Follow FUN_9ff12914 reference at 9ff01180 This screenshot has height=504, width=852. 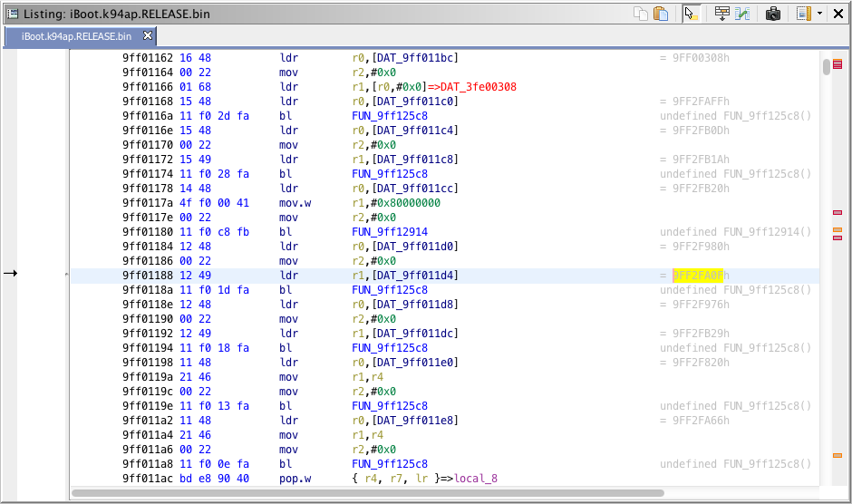(390, 232)
